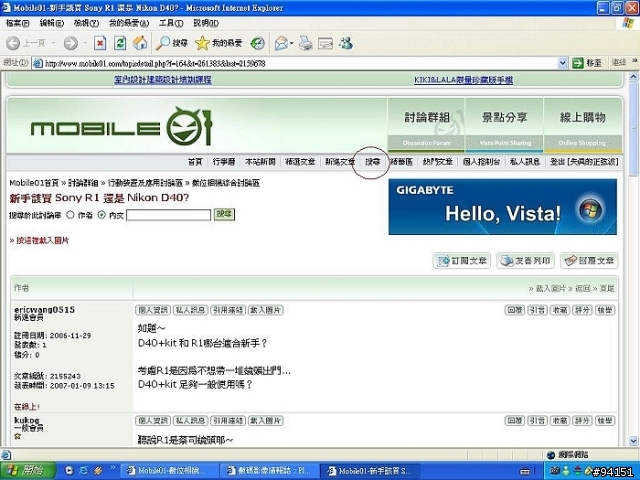This screenshot has width=640, height=480.
Task: Go back with the IE Back arrow
Action: click(x=13, y=43)
